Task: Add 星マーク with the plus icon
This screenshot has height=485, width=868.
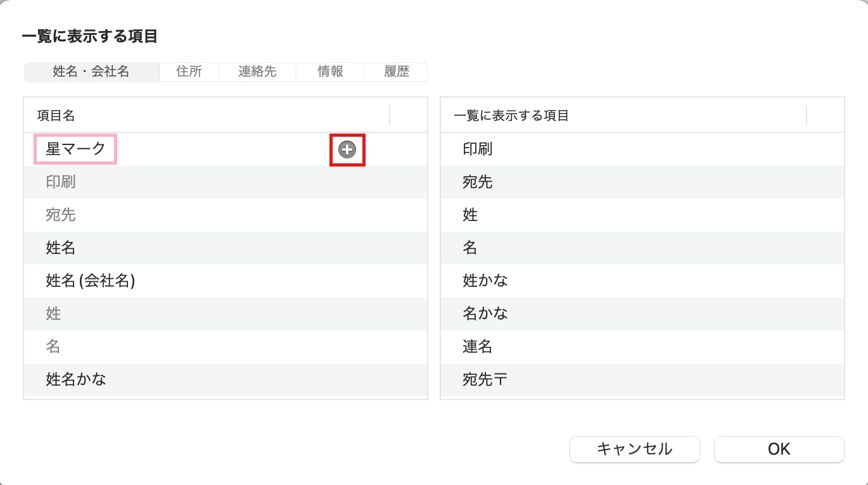Action: click(347, 149)
